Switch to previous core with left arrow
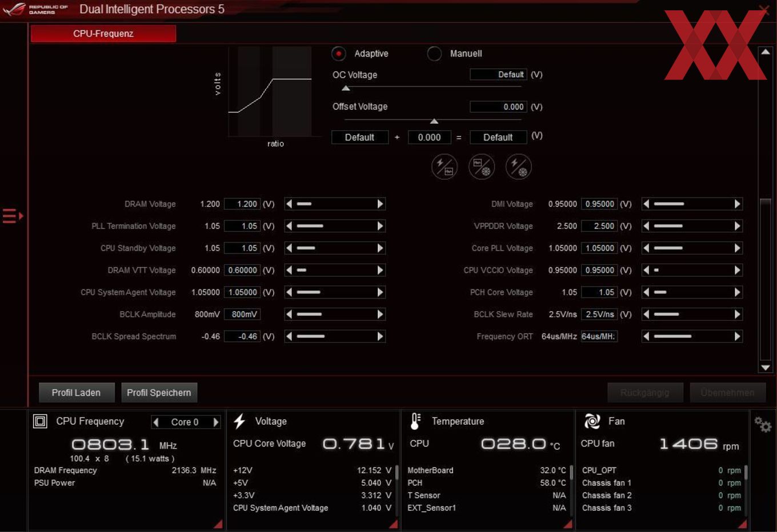 click(x=156, y=422)
